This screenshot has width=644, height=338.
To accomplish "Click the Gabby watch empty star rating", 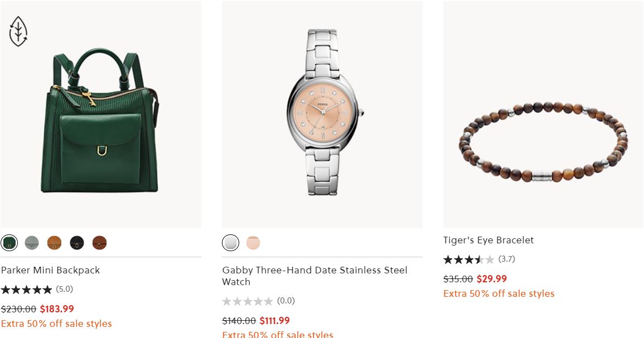I will [248, 301].
